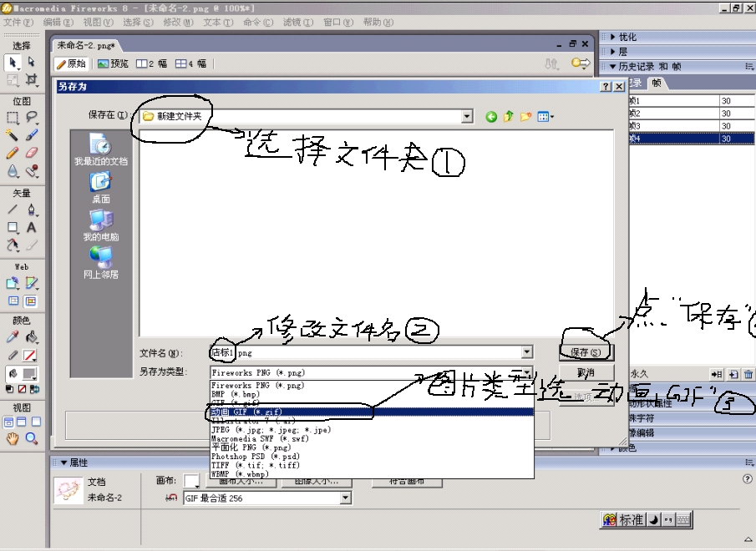Go back to previous folder in dialog
Screen dimensions: 756x551
pos(491,117)
